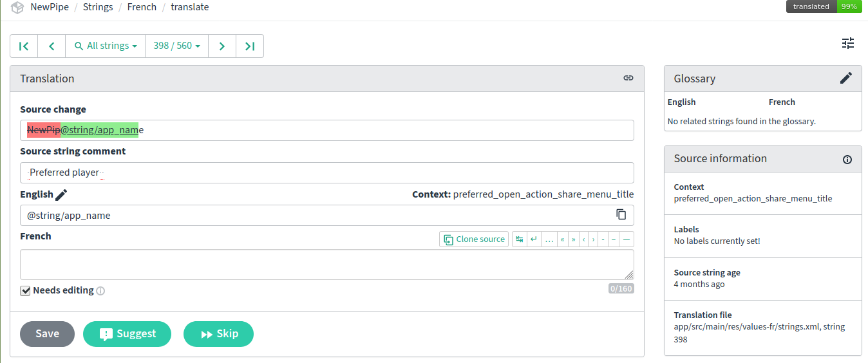This screenshot has height=363, width=868.
Task: Insert the single opening angle quote ‹
Action: click(583, 239)
